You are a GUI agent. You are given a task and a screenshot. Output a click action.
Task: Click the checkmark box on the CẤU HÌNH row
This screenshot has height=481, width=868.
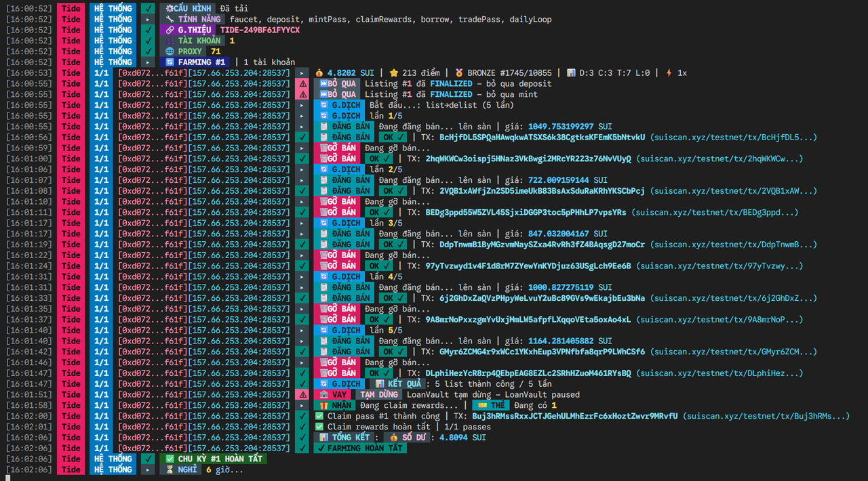click(x=148, y=8)
